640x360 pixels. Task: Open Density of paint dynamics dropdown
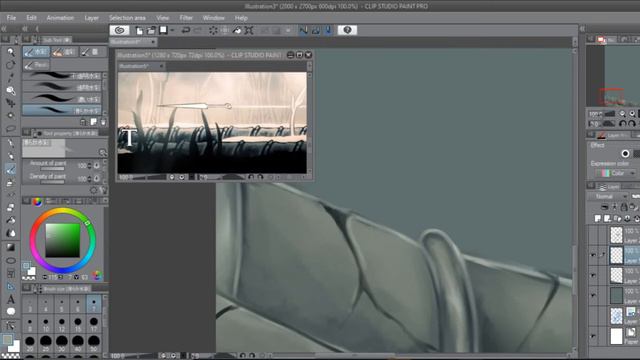point(97,178)
